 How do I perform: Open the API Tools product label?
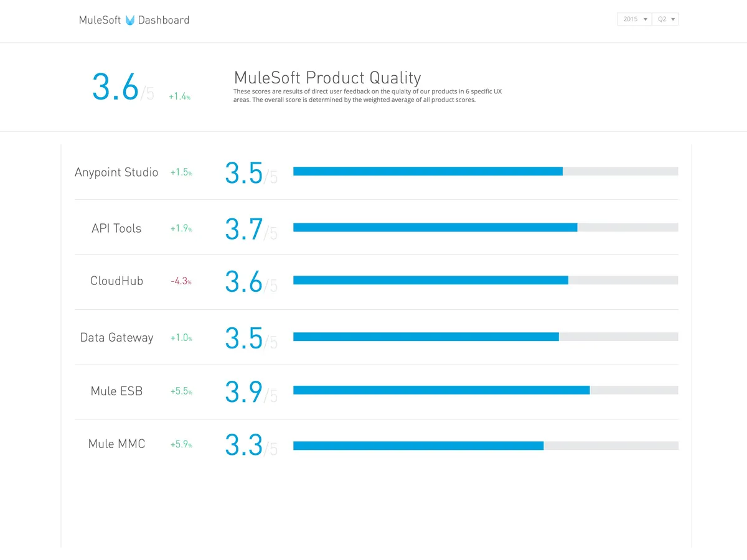116,228
